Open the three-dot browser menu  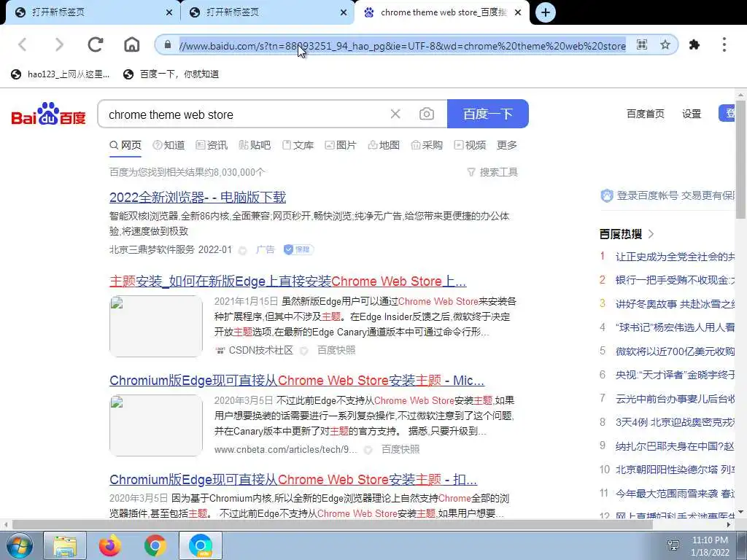(x=724, y=44)
